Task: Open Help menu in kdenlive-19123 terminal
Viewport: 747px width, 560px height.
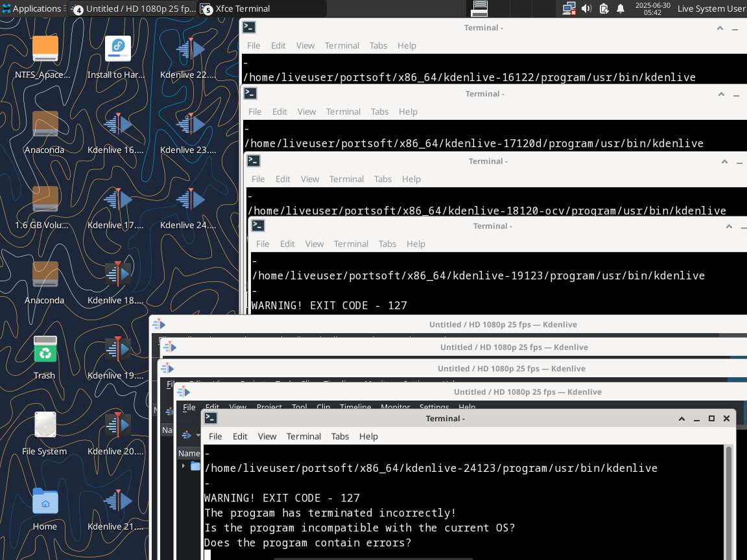Action: point(416,244)
